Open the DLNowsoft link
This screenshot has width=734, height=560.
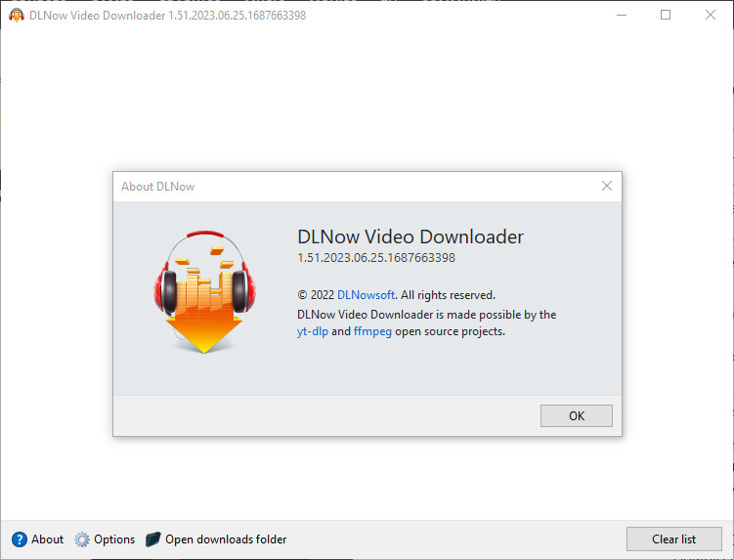click(x=366, y=295)
